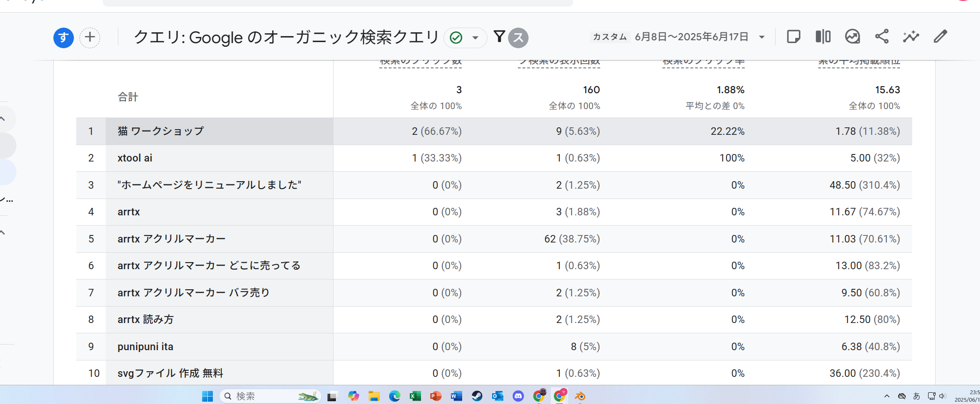Click the query "ホームページをリニューアルしました"
Viewport: 980px width, 404px height.
pyautogui.click(x=210, y=185)
